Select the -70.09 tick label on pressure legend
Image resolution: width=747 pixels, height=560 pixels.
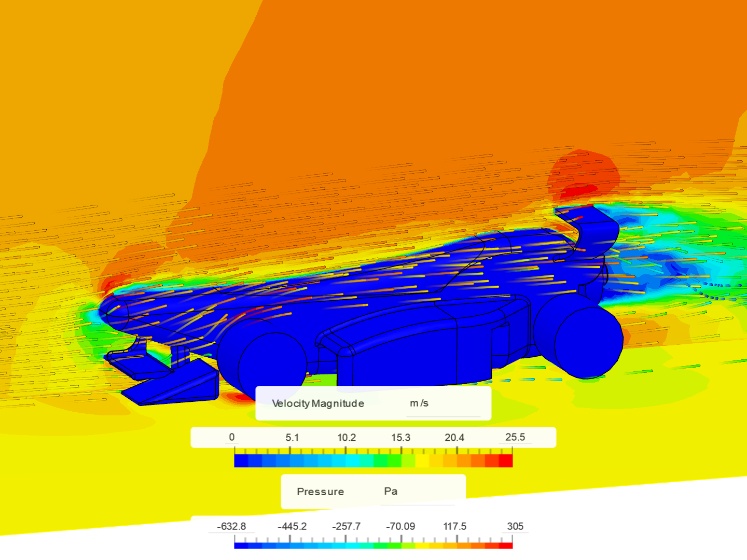tap(400, 526)
